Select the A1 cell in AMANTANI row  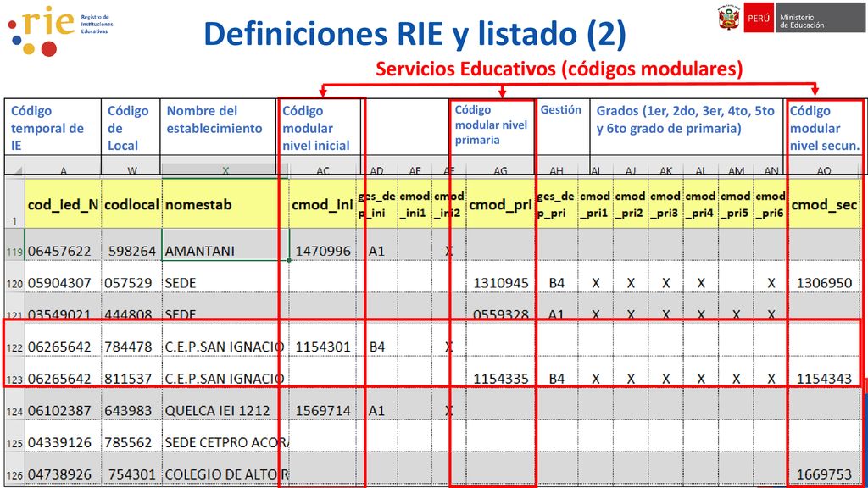click(x=376, y=245)
